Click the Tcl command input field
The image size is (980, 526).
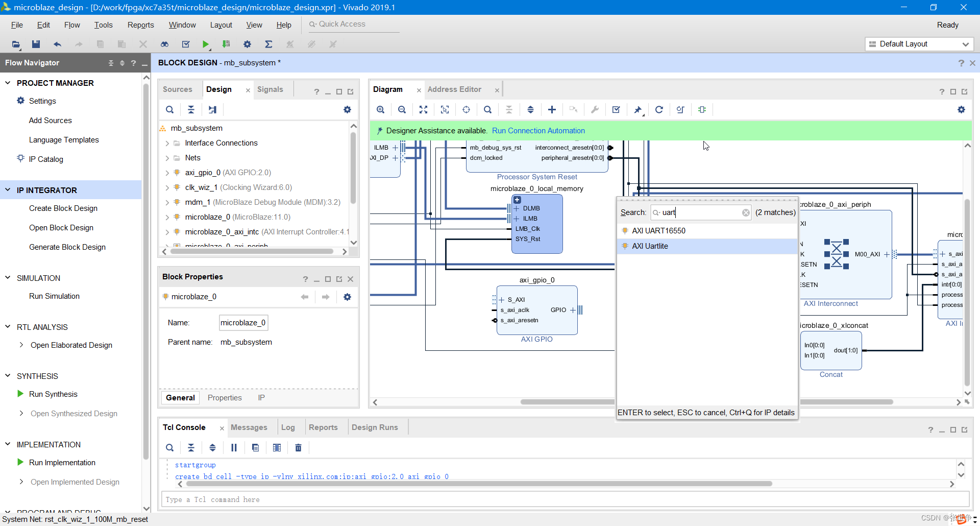tap(565, 499)
